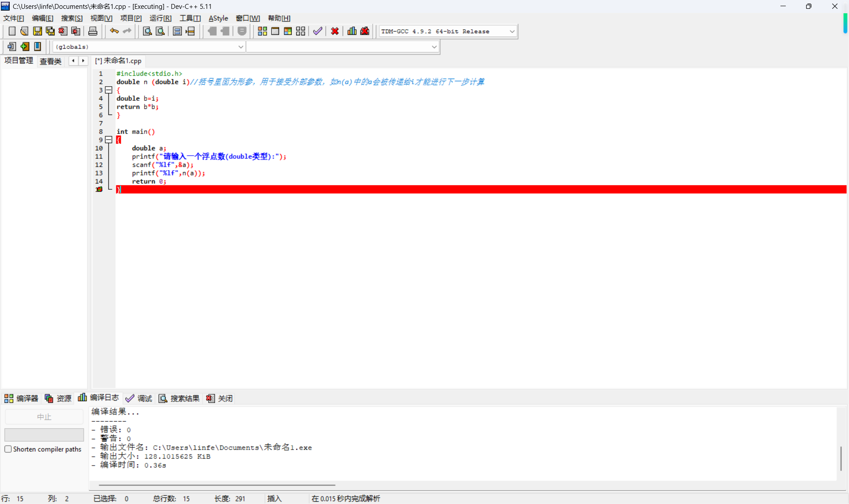Click the Find magnifier icon in toolbar

pyautogui.click(x=147, y=31)
